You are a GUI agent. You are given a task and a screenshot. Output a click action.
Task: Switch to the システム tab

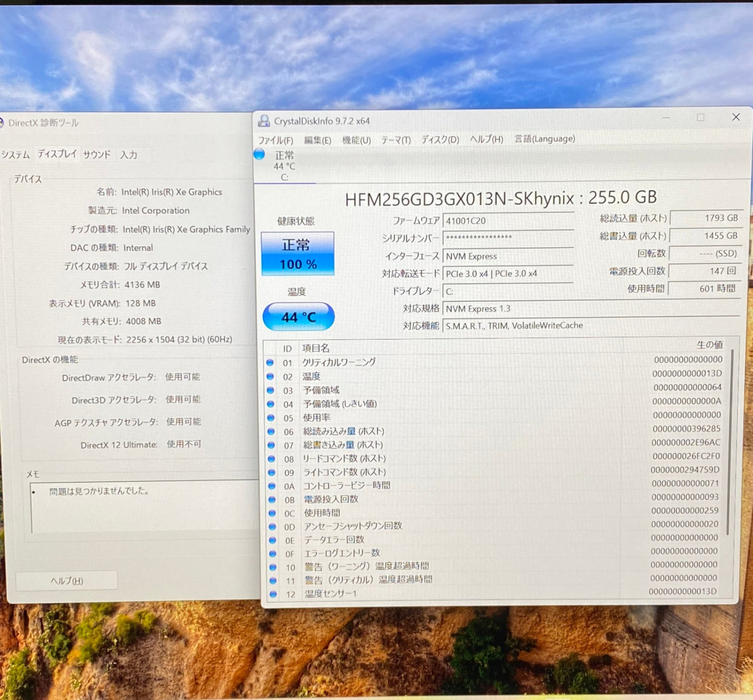[16, 155]
